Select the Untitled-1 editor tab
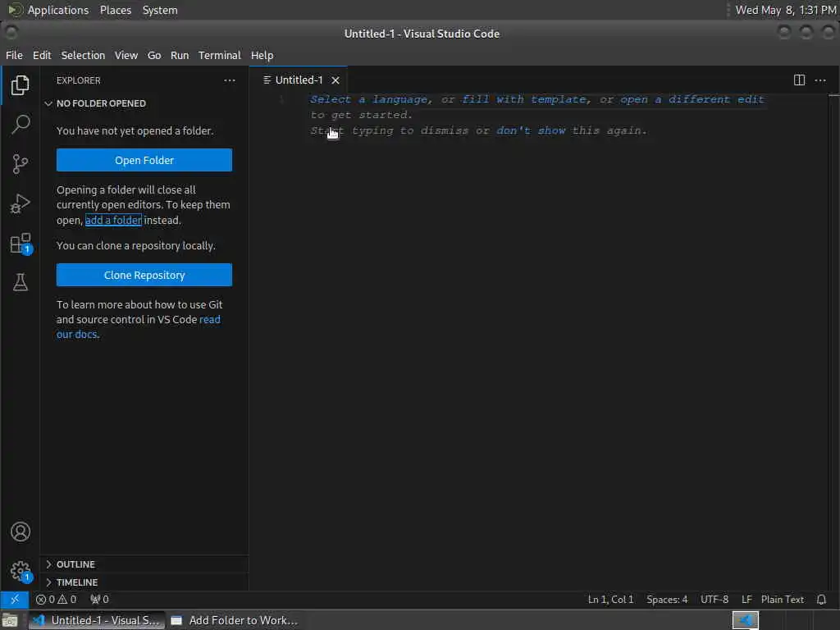Image resolution: width=840 pixels, height=630 pixels. coord(299,80)
